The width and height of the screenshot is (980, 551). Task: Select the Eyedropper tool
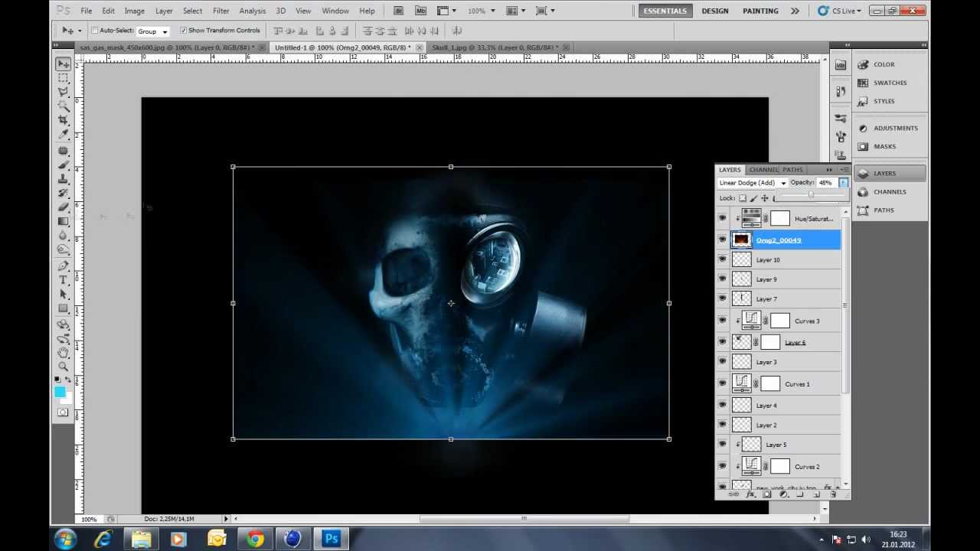pos(63,135)
